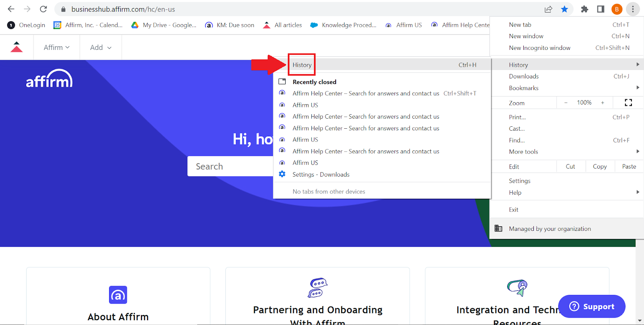
Task: Expand the Affirm dropdown in page header
Action: pyautogui.click(x=57, y=47)
